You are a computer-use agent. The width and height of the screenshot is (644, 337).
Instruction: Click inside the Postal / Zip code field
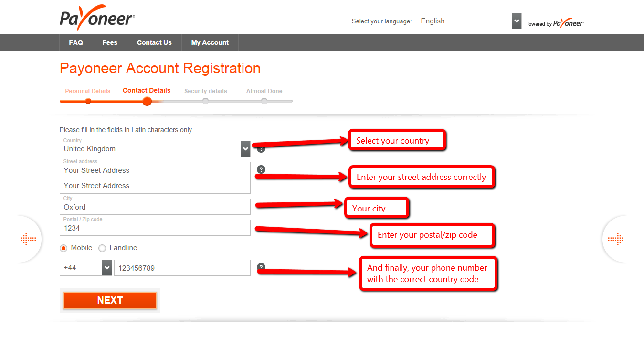[x=155, y=228]
